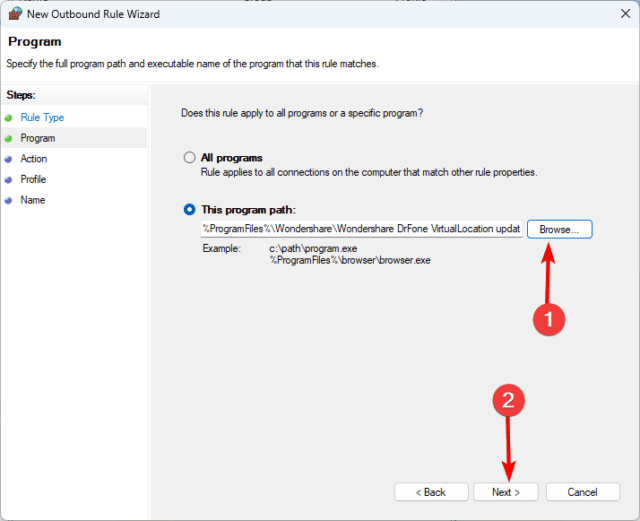640x521 pixels.
Task: Click green bullet beside Rule Type
Action: (8, 118)
